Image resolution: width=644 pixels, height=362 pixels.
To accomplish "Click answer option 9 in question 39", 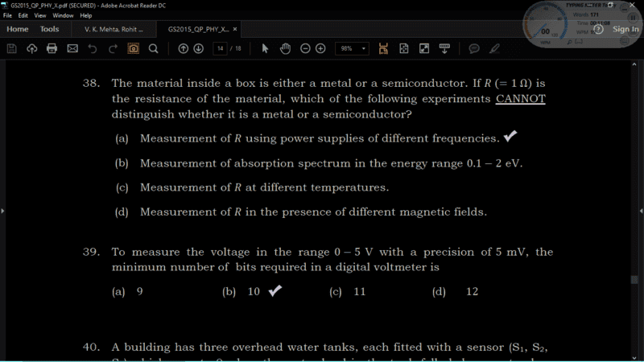I will tap(139, 292).
